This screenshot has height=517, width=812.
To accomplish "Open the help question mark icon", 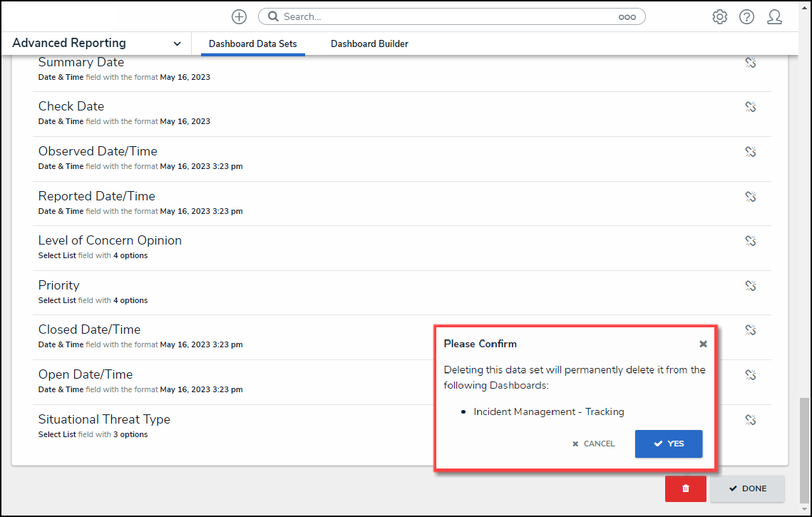I will (746, 16).
